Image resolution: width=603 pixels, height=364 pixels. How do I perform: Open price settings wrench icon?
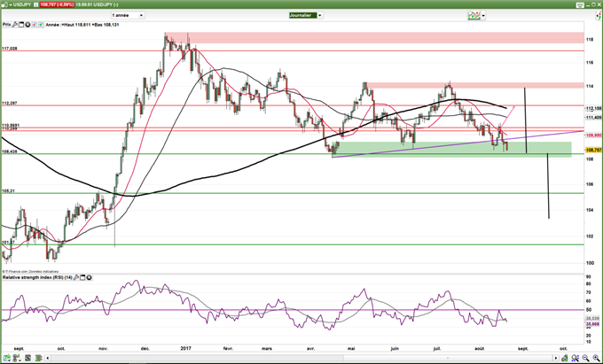tap(15, 25)
